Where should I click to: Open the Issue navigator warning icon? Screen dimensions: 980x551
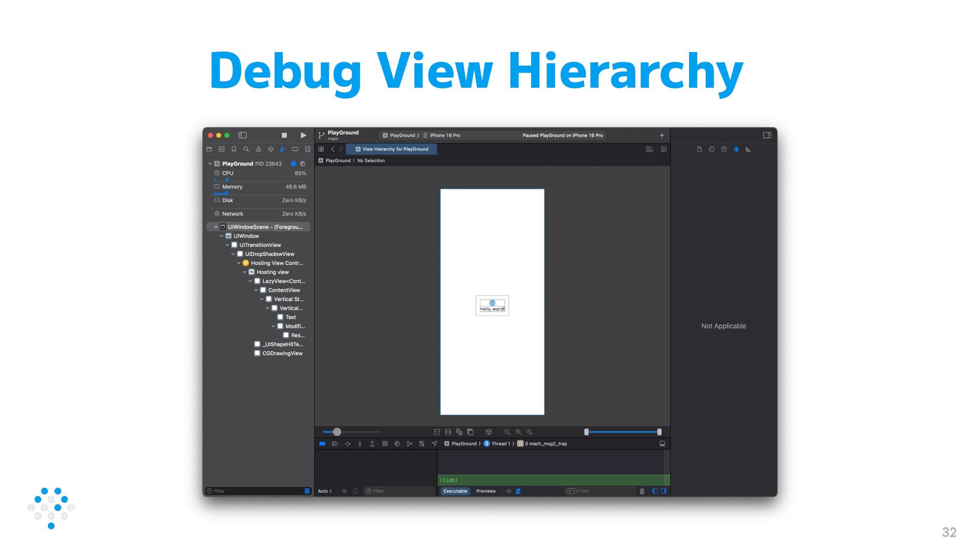258,149
